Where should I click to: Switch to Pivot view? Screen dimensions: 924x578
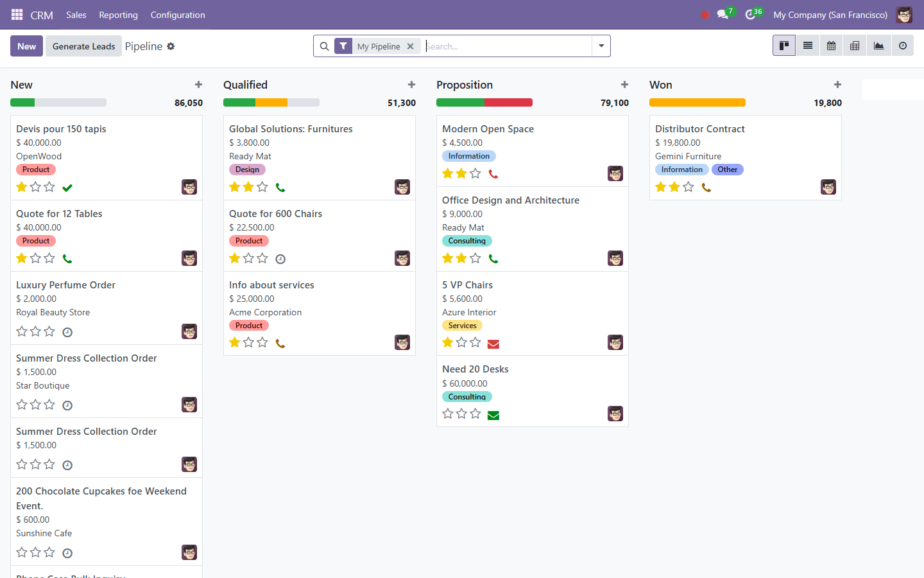(855, 46)
